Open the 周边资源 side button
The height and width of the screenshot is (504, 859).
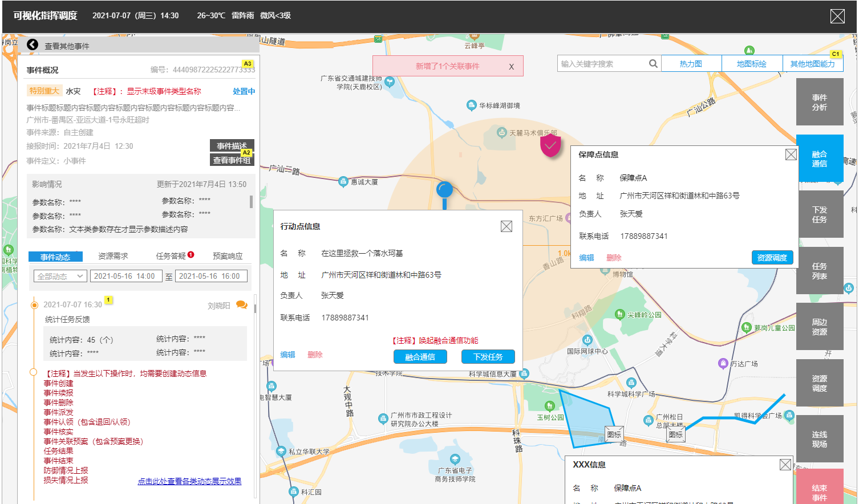pyautogui.click(x=820, y=327)
